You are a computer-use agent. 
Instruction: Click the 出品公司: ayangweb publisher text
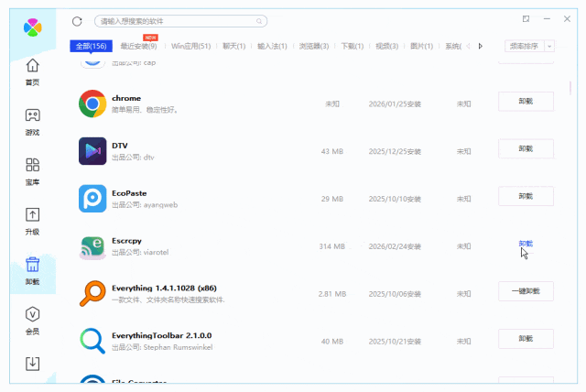pos(145,205)
